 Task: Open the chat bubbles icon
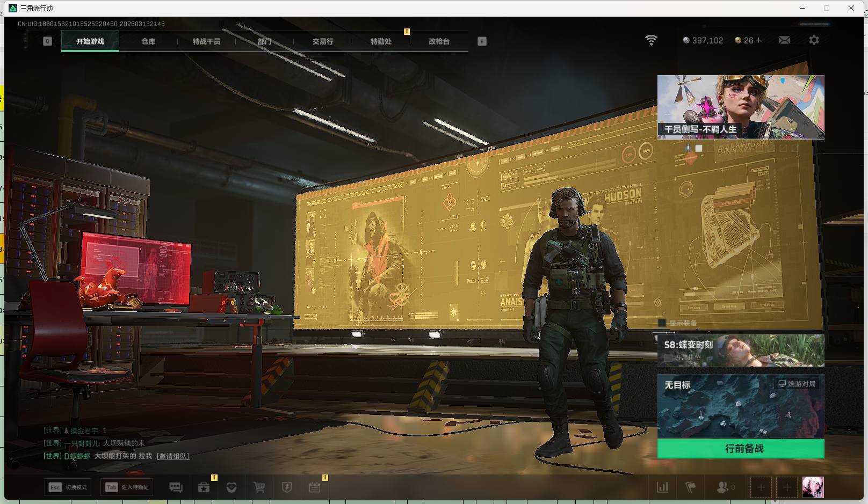(x=176, y=487)
